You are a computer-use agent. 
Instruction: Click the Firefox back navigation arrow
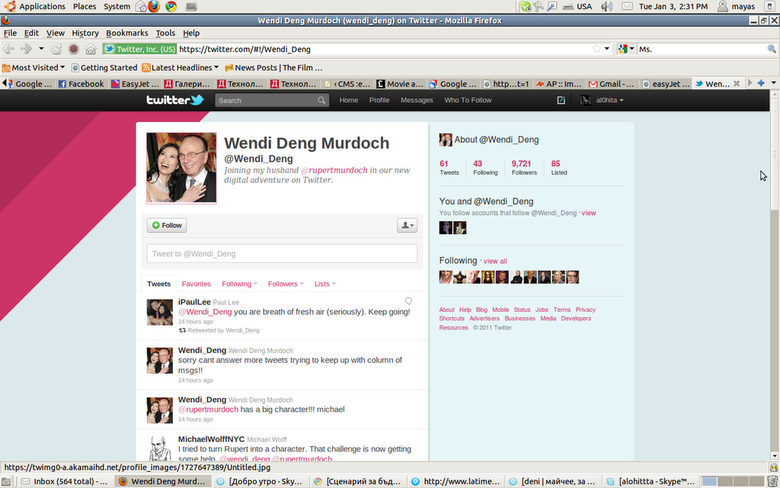pos(9,49)
